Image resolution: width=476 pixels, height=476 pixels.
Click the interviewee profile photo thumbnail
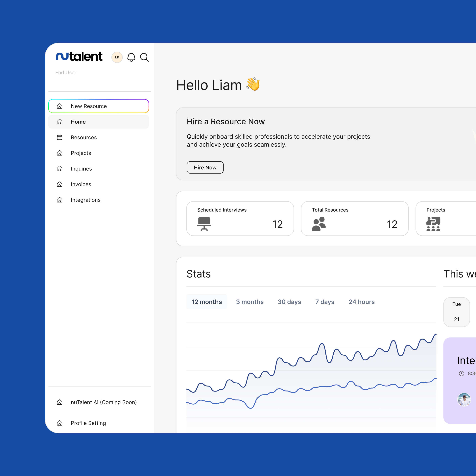464,400
